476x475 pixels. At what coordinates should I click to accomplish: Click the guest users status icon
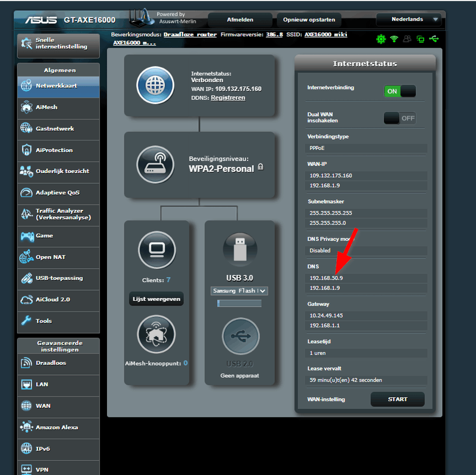coord(407,39)
